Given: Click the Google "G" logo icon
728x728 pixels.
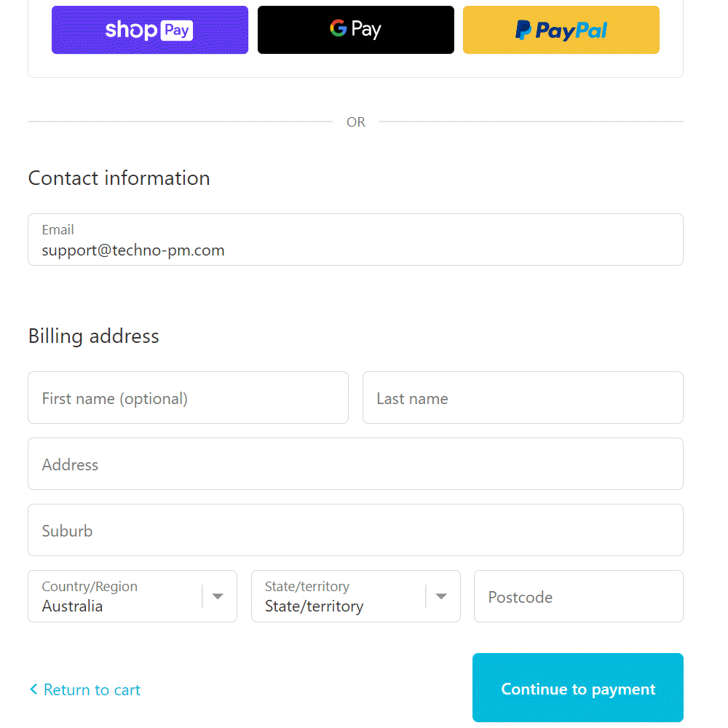Looking at the screenshot, I should [338, 28].
